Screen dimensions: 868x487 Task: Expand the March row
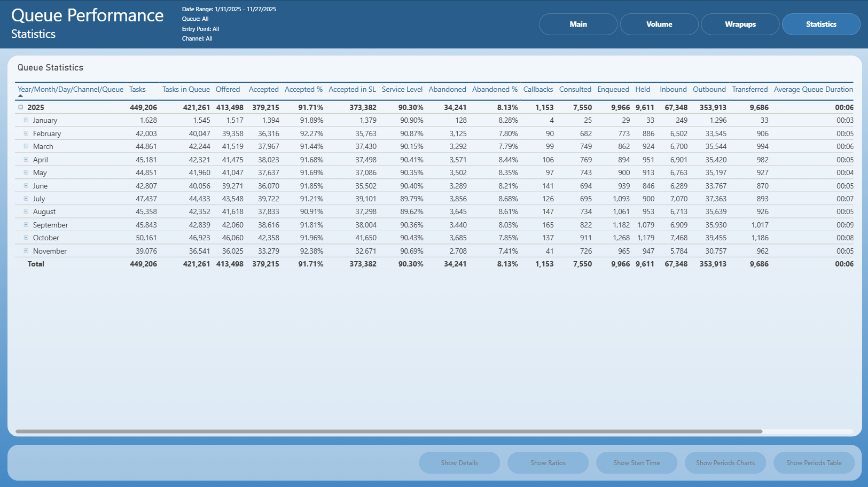26,146
